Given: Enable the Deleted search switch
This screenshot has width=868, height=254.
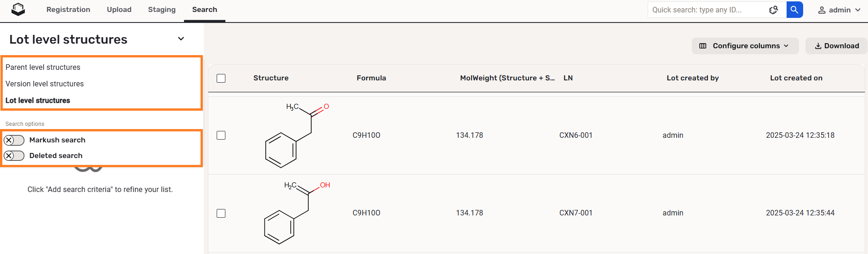Looking at the screenshot, I should (14, 156).
